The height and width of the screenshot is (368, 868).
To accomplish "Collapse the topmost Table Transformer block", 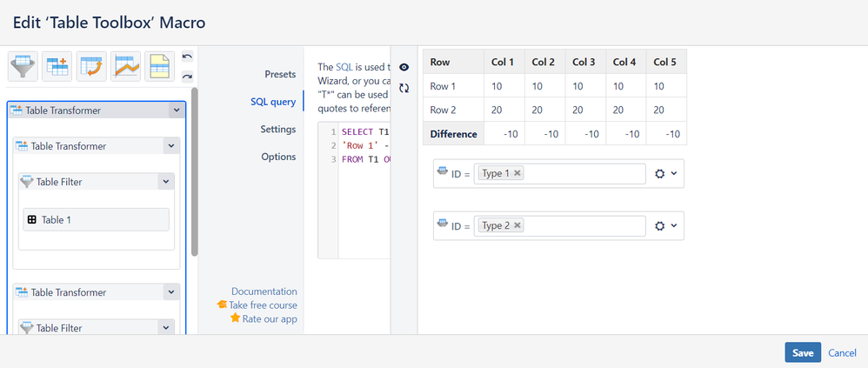I will (177, 110).
